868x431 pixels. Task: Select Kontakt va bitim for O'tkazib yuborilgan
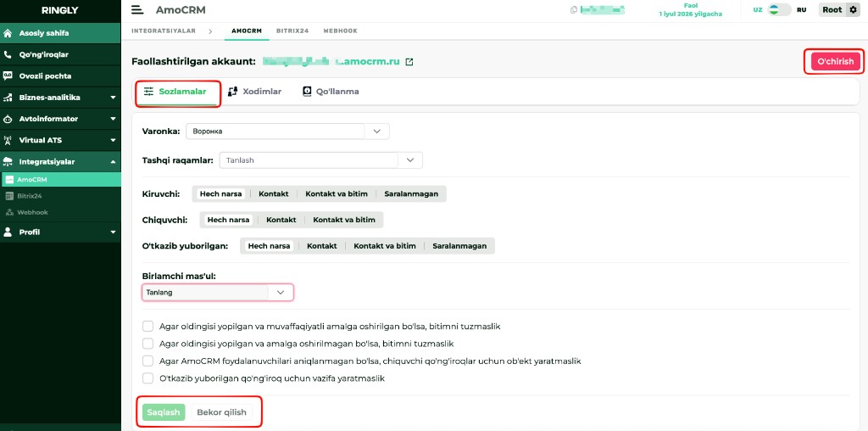click(385, 246)
